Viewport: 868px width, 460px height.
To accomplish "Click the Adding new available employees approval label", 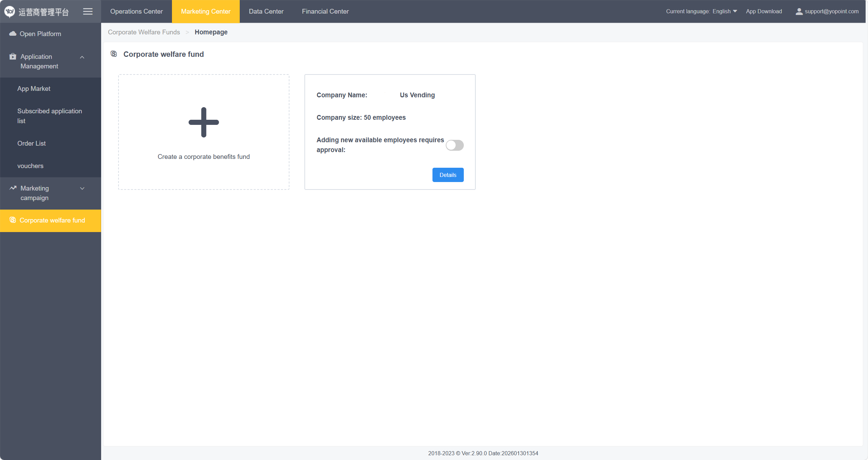I will 380,145.
